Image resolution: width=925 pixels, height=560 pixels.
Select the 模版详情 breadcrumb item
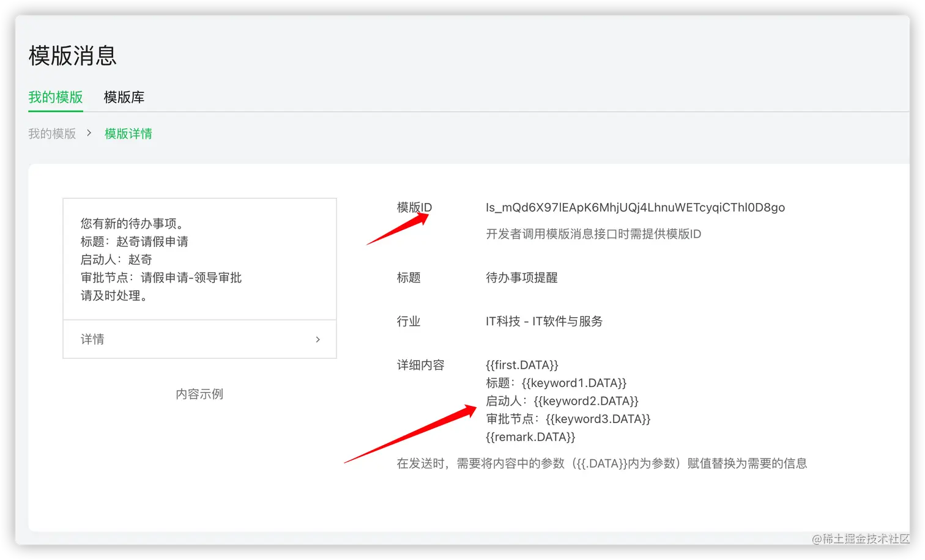pyautogui.click(x=128, y=133)
